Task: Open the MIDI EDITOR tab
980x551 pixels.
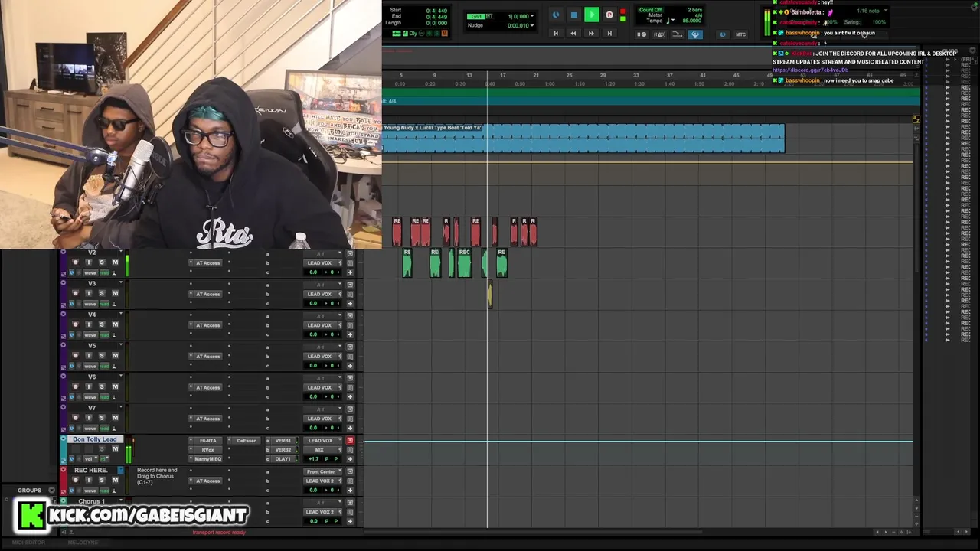Action: point(29,543)
